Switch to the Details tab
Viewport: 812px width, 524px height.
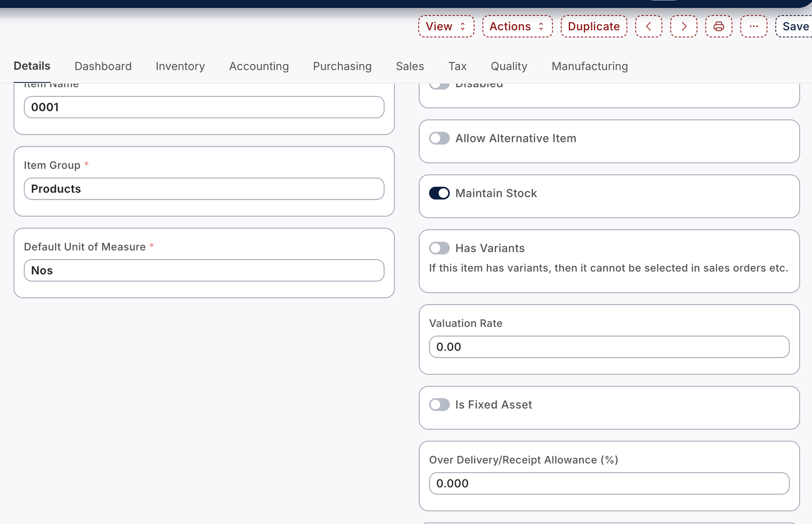tap(32, 66)
